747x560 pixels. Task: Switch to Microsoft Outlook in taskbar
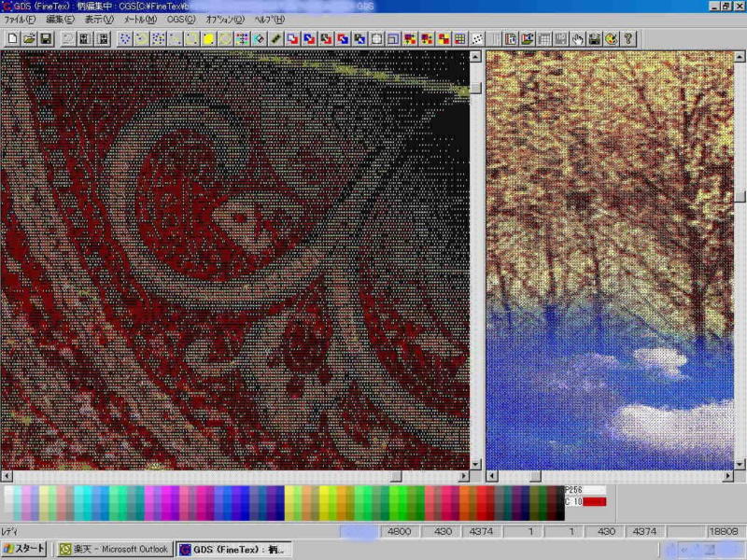[x=114, y=550]
